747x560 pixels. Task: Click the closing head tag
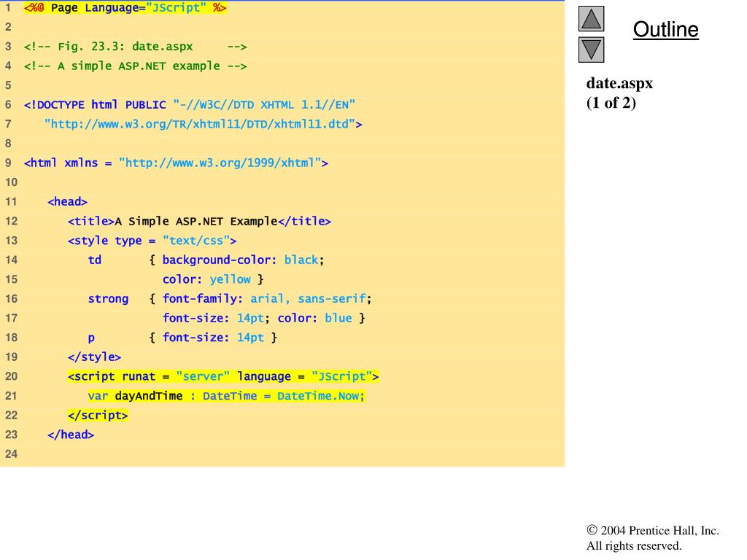click(71, 435)
